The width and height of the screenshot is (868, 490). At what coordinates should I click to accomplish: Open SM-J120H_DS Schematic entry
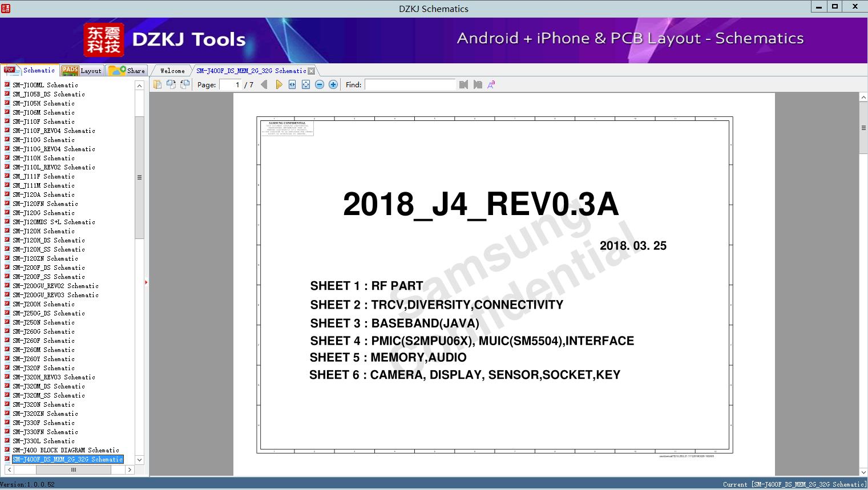(49, 240)
